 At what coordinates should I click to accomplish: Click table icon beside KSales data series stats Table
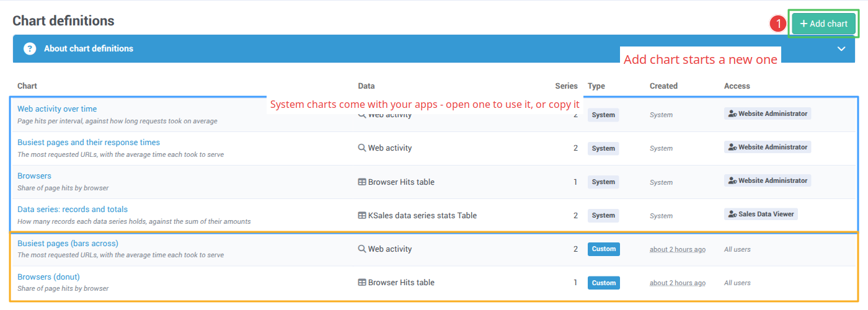click(x=362, y=215)
